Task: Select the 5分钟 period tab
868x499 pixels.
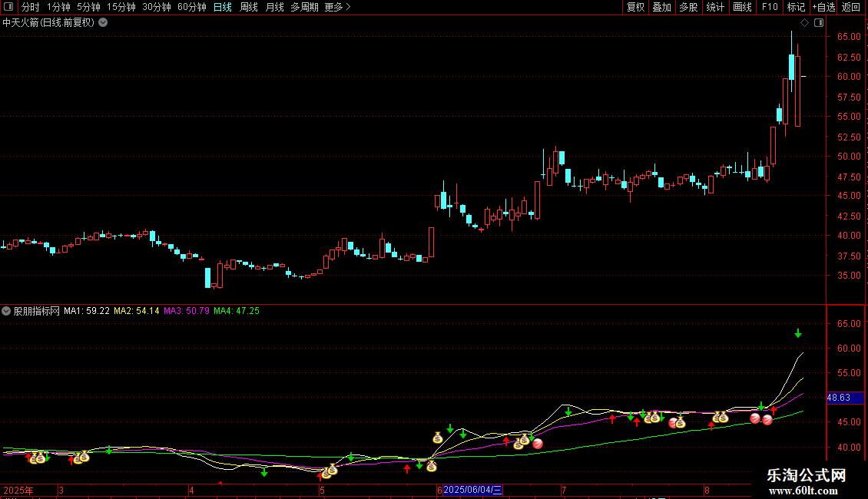Action: click(88, 7)
